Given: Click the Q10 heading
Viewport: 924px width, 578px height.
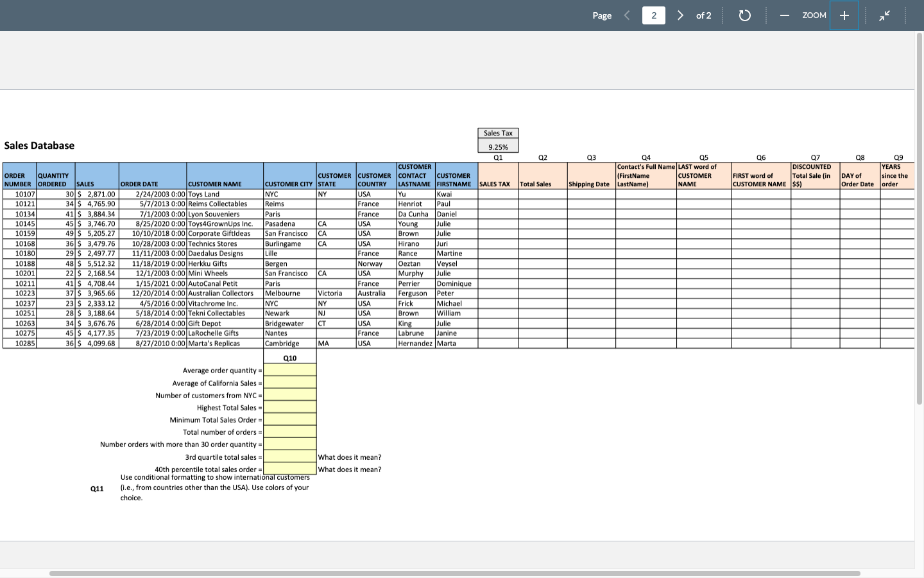Looking at the screenshot, I should (290, 358).
